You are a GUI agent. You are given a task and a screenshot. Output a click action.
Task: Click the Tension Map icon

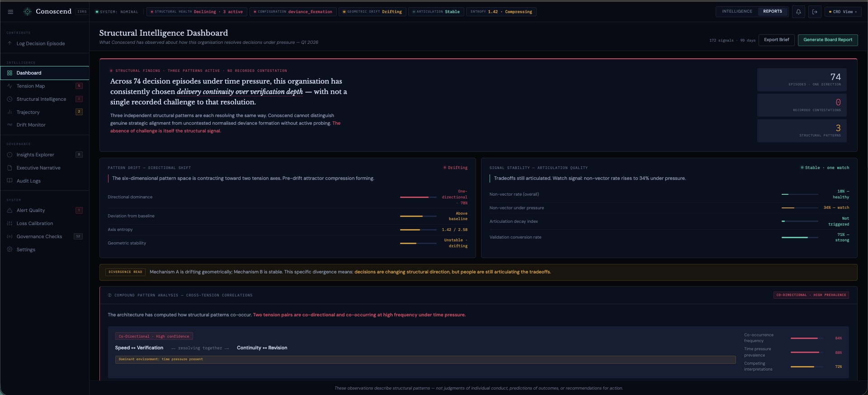click(x=9, y=86)
